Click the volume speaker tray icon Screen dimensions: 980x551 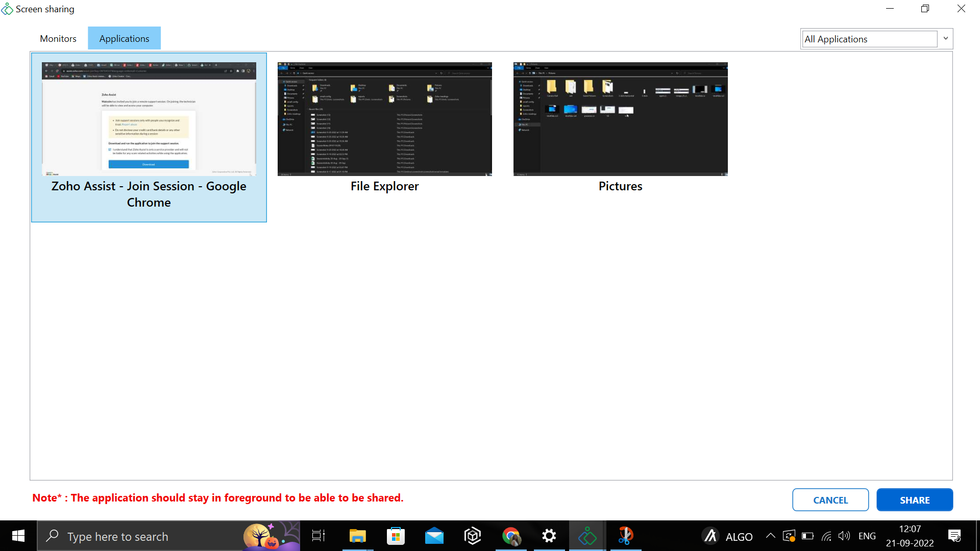(x=844, y=536)
